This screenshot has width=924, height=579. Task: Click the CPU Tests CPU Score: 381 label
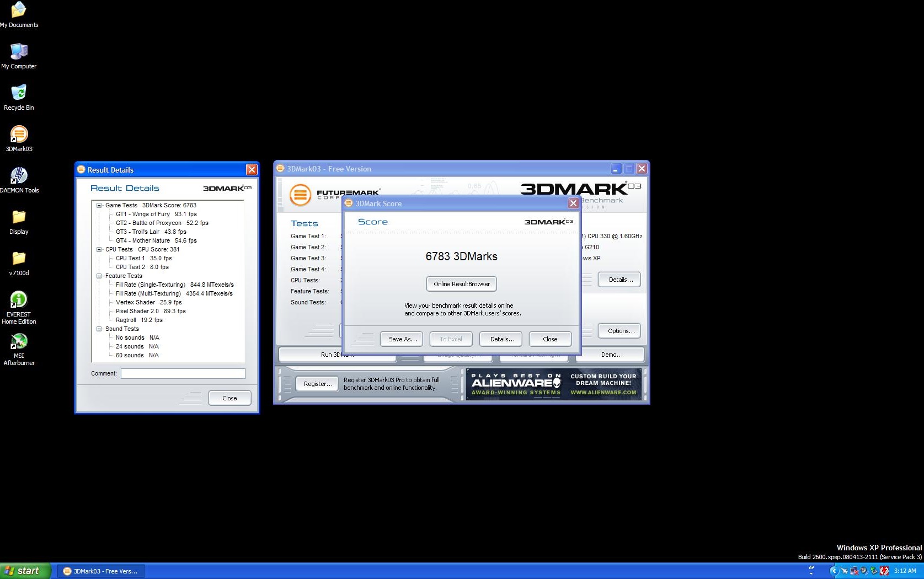click(x=142, y=249)
